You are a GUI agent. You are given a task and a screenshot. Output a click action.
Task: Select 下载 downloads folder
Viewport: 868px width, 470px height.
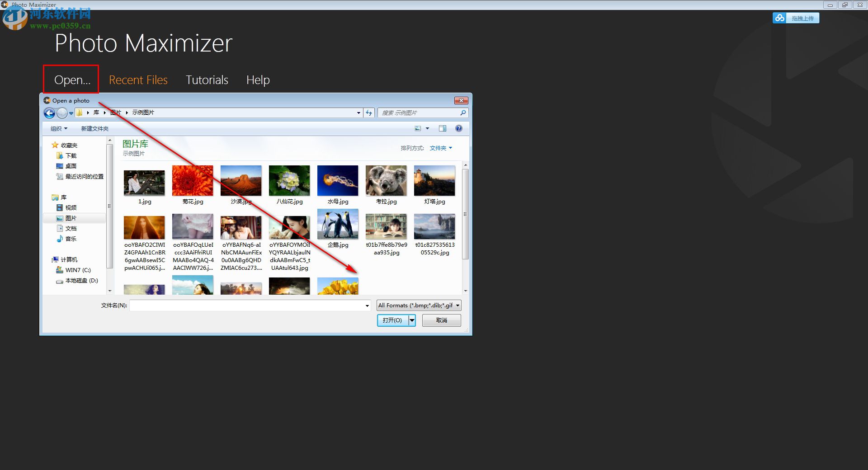(66, 155)
